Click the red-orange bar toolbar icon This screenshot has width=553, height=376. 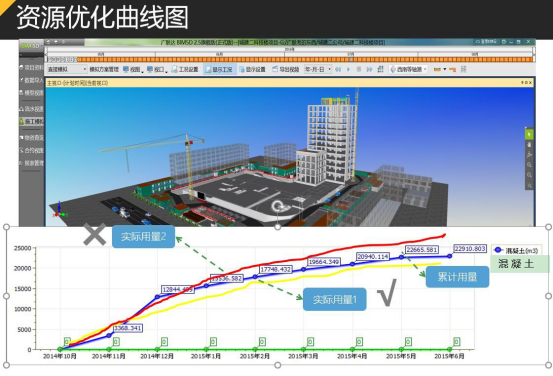(452, 69)
